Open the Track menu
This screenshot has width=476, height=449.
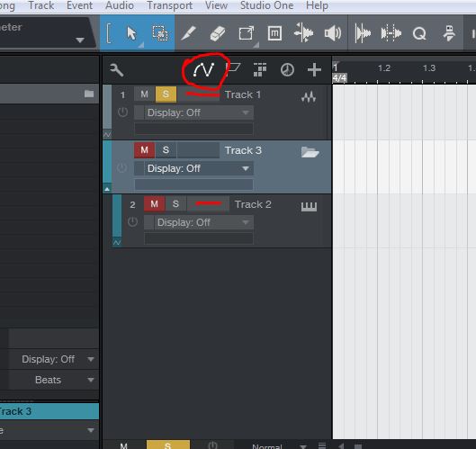(41, 5)
